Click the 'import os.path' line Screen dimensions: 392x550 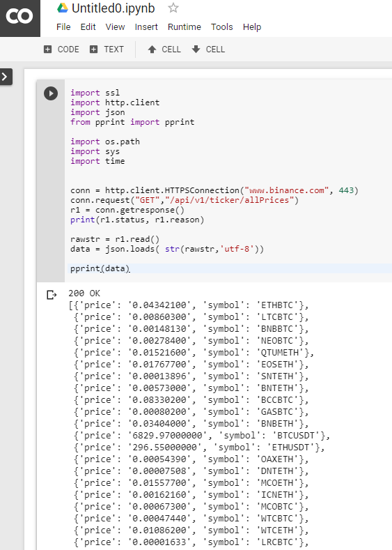tap(105, 142)
